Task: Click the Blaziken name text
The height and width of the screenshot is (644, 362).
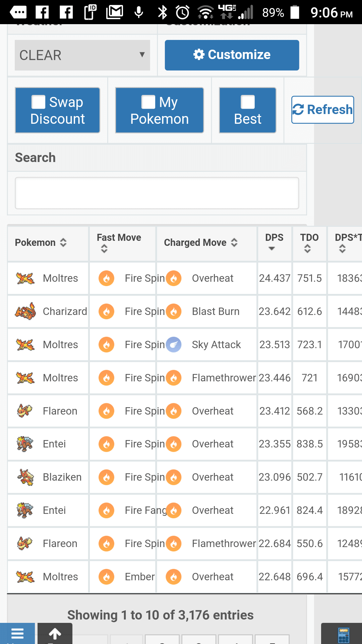Action: point(62,477)
